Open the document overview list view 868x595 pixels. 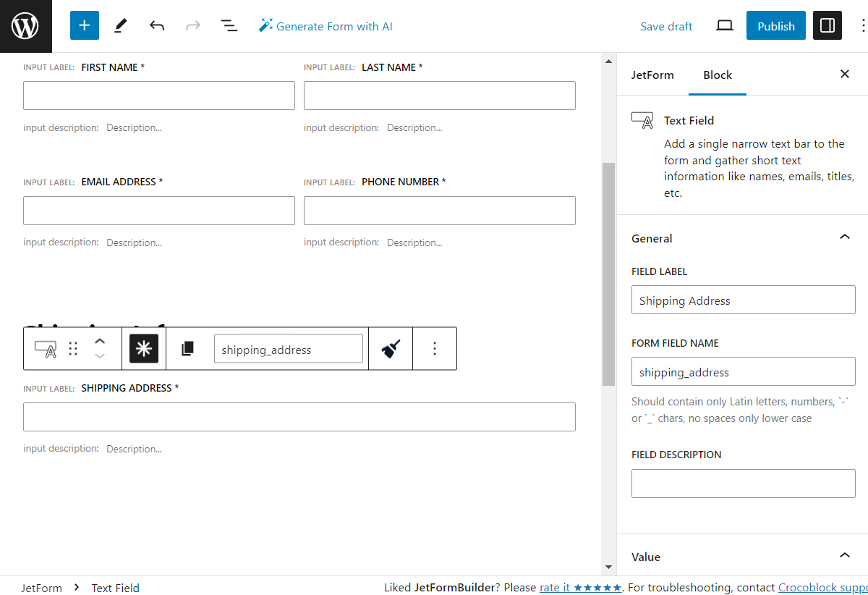229,26
